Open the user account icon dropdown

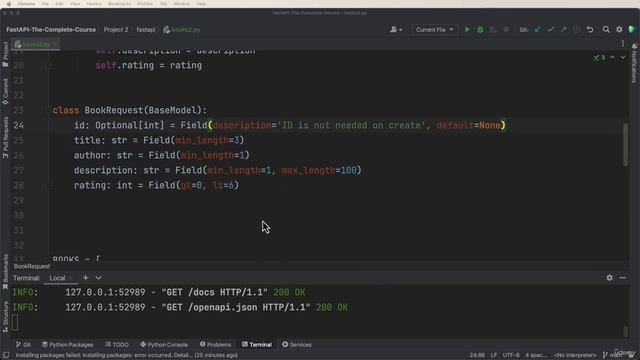click(x=396, y=29)
